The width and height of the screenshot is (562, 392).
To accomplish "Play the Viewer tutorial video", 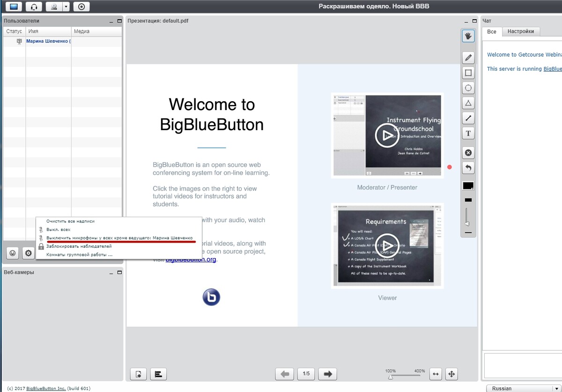I will coord(387,245).
